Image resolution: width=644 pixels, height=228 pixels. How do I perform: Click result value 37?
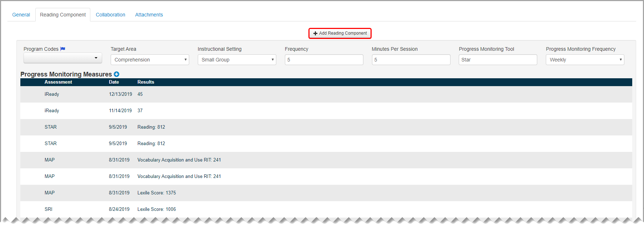(140, 111)
